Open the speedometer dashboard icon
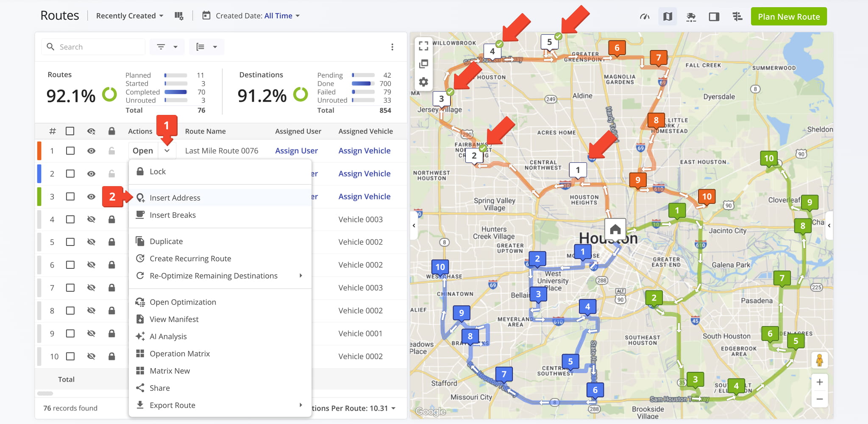Screen dimensions: 868x424 (x=645, y=17)
